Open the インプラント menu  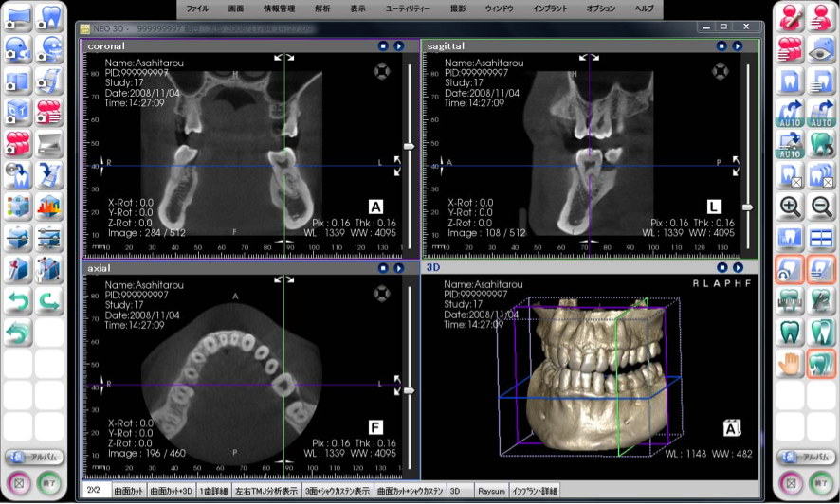[x=550, y=9]
